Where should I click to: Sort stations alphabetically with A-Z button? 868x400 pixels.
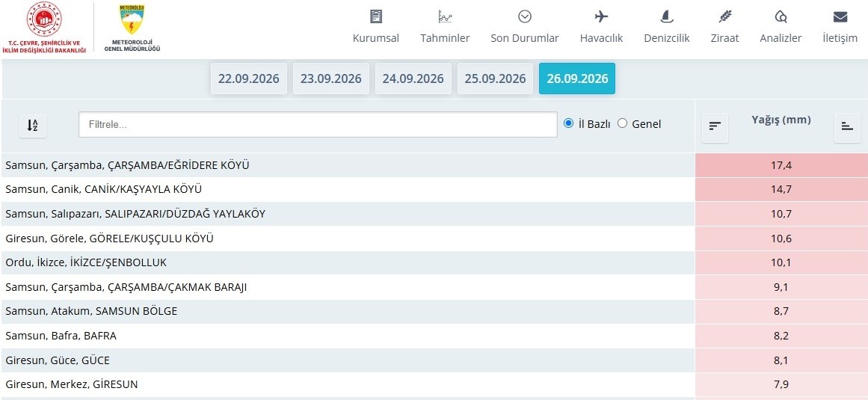(x=33, y=126)
